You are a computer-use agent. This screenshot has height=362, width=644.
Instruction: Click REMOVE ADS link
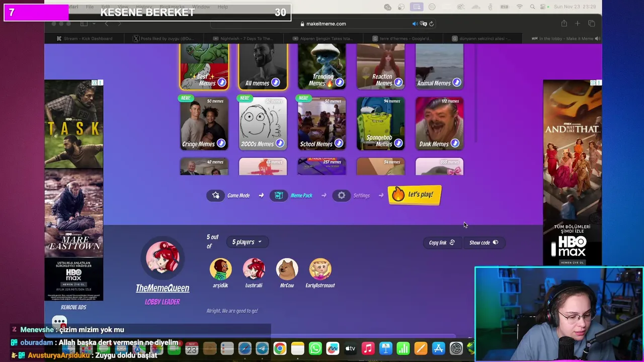[x=73, y=307]
